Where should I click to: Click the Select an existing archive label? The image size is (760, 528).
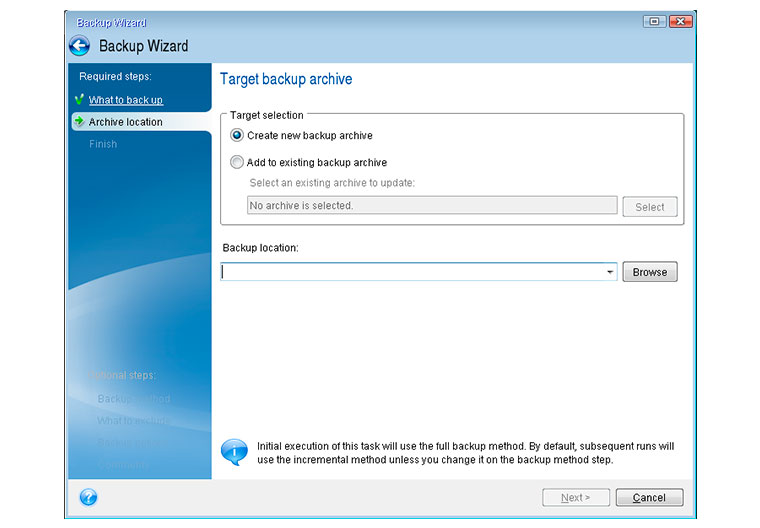click(332, 183)
